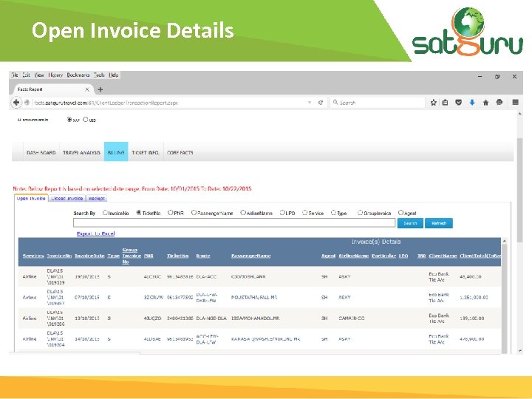Open the View menu
Image resolution: width=532 pixels, height=399 pixels.
pyautogui.click(x=39, y=75)
